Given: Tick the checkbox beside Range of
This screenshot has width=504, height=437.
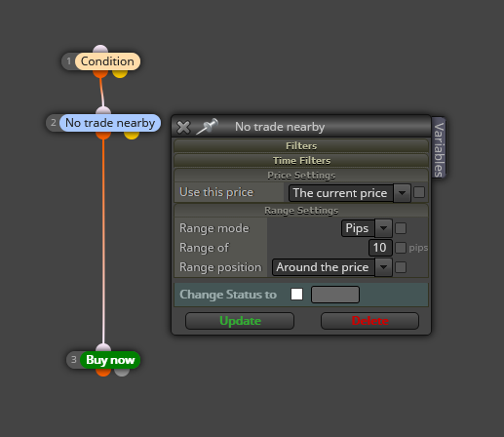Looking at the screenshot, I should point(401,248).
